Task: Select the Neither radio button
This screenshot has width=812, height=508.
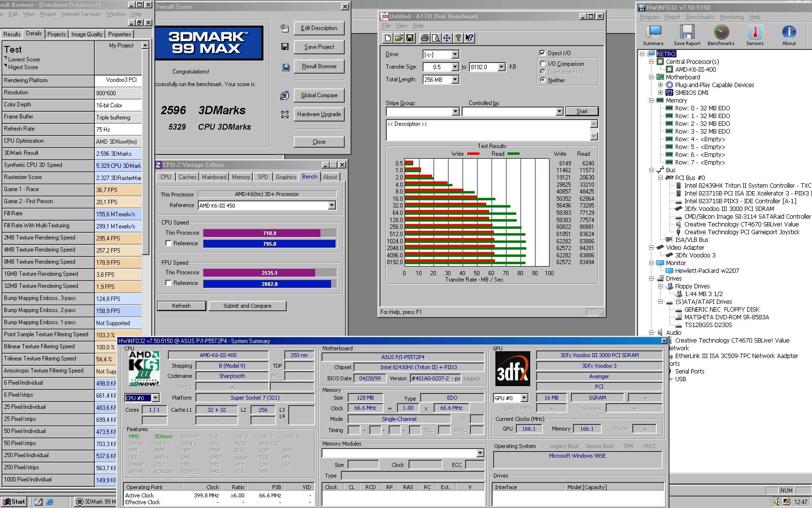Action: [x=543, y=80]
